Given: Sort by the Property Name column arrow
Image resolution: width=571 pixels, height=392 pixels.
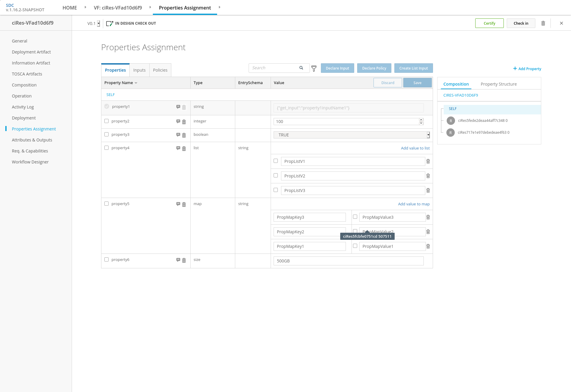Looking at the screenshot, I should [x=136, y=83].
